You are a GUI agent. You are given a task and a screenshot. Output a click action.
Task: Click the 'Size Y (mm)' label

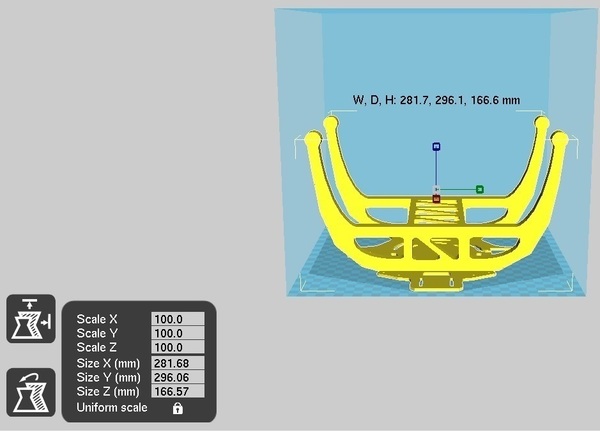coord(108,377)
